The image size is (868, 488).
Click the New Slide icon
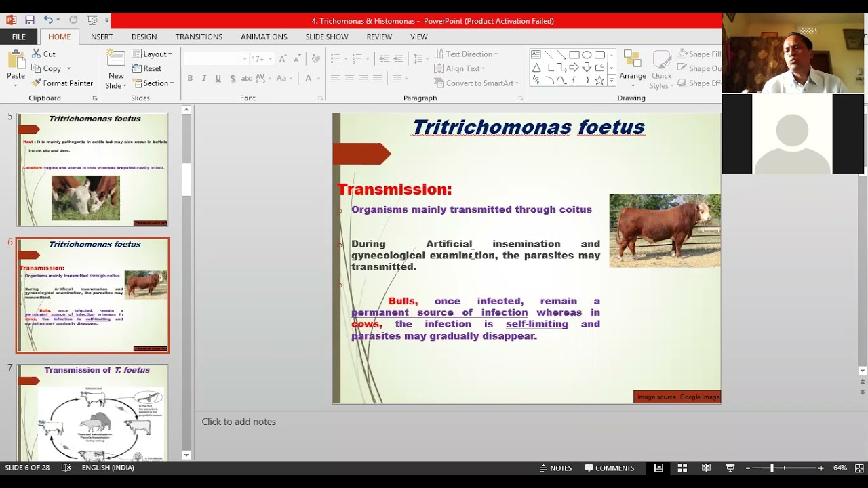pyautogui.click(x=116, y=59)
